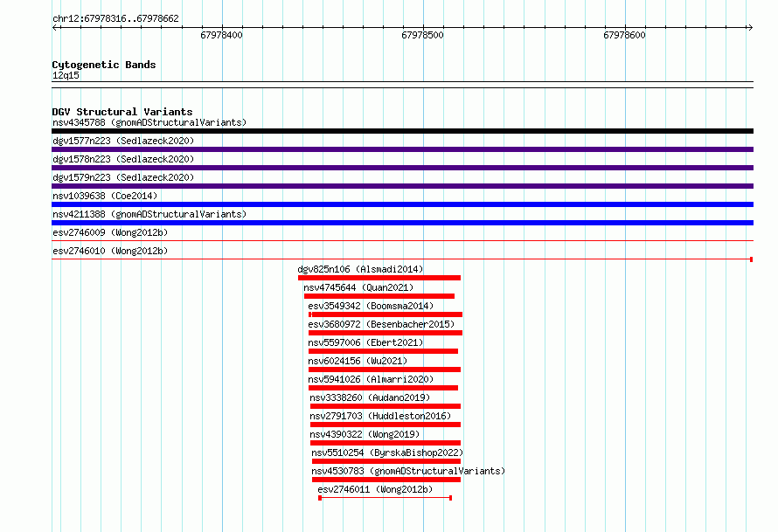This screenshot has height=532, width=778.
Task: Open the dgv1579n223 Sedlazeck2020 label
Action: 123,177
